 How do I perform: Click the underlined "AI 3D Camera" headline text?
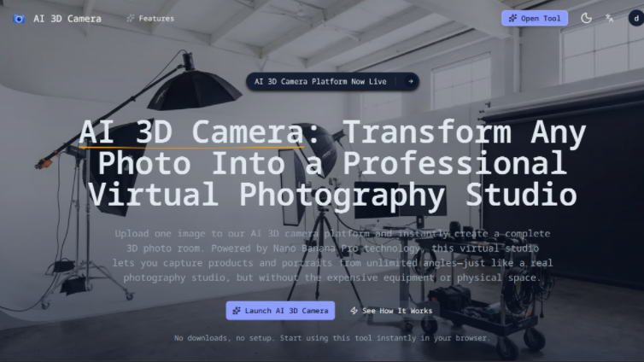191,133
